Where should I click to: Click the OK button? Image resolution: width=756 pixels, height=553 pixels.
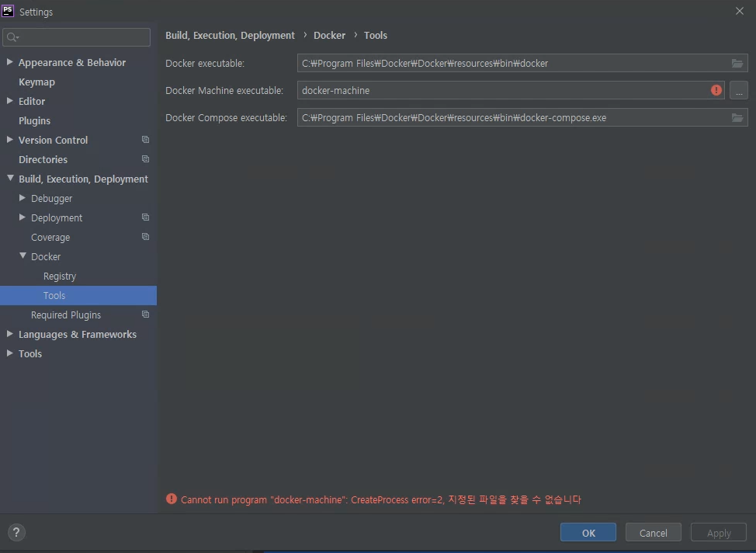(x=588, y=533)
